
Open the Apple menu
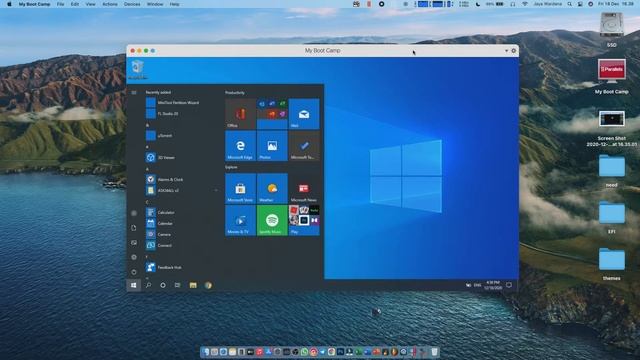point(9,4)
